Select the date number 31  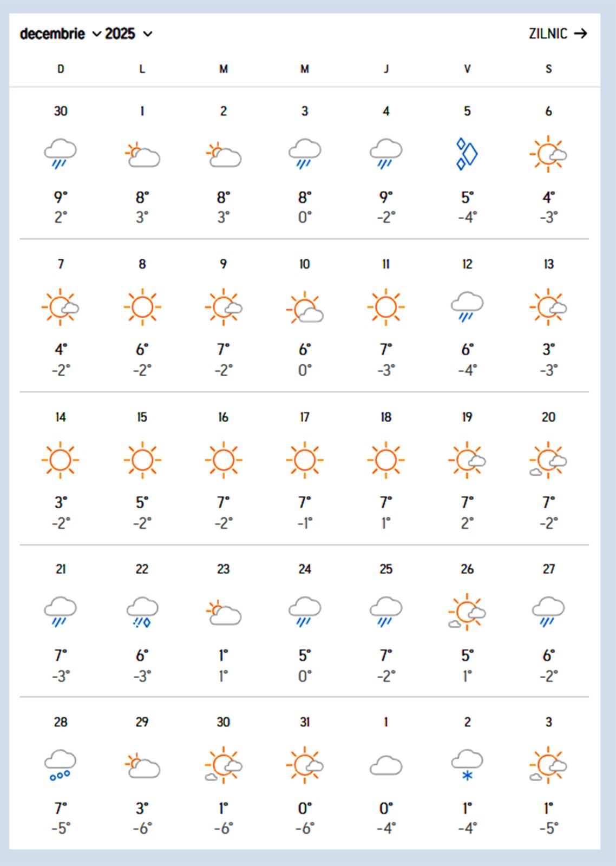pos(304,722)
